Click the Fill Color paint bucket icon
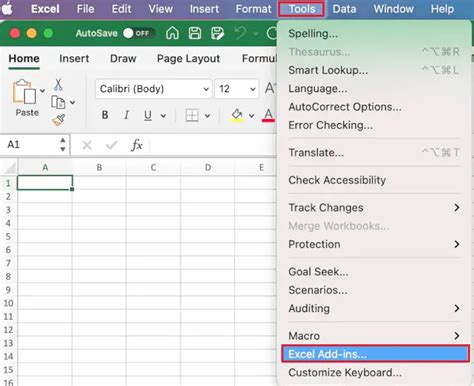Image resolution: width=474 pixels, height=386 pixels. [x=237, y=115]
